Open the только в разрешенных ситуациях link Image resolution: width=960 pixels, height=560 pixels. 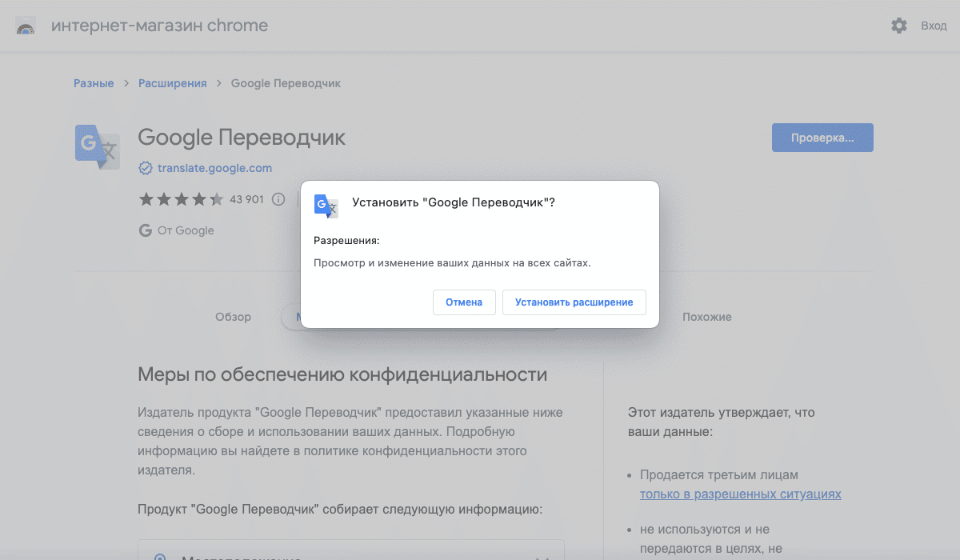tap(741, 494)
